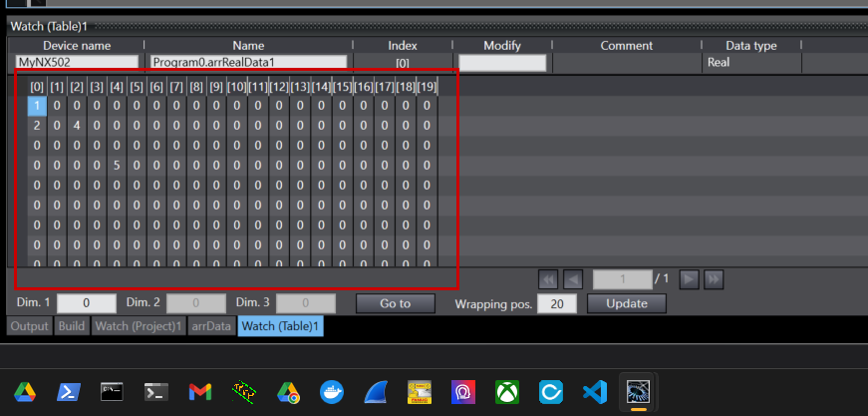Click the next page arrow
Image resolution: width=868 pixels, height=416 pixels.
tap(688, 279)
